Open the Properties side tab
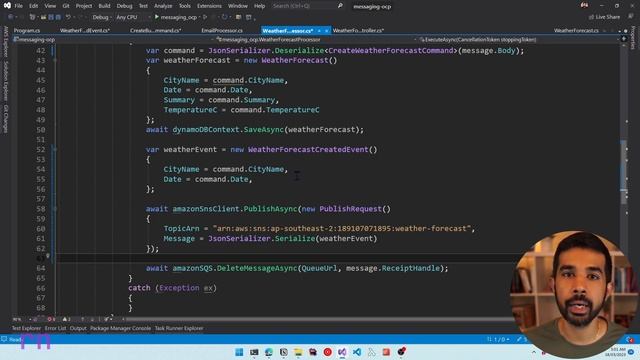Screen dimensions: 640x360 click(x=633, y=38)
